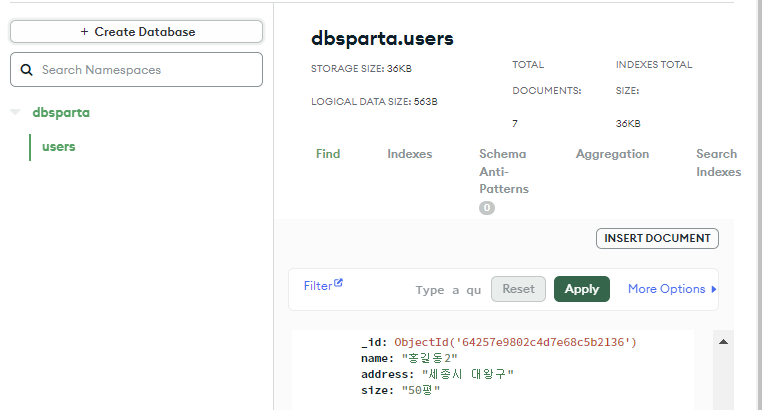
Task: Click the STORAGE SIZE: 36KB stat
Action: point(361,68)
